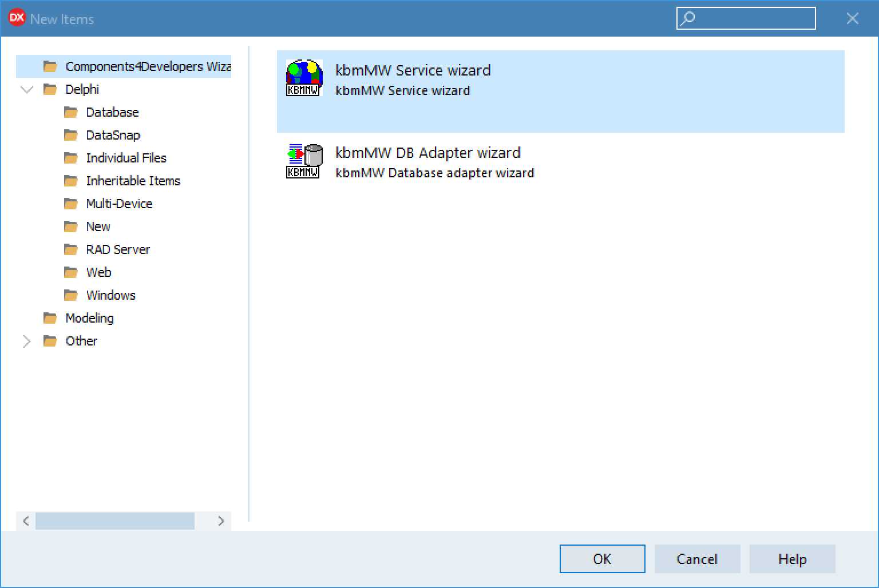
Task: Click the folder icon beside Web
Action: pyautogui.click(x=71, y=272)
